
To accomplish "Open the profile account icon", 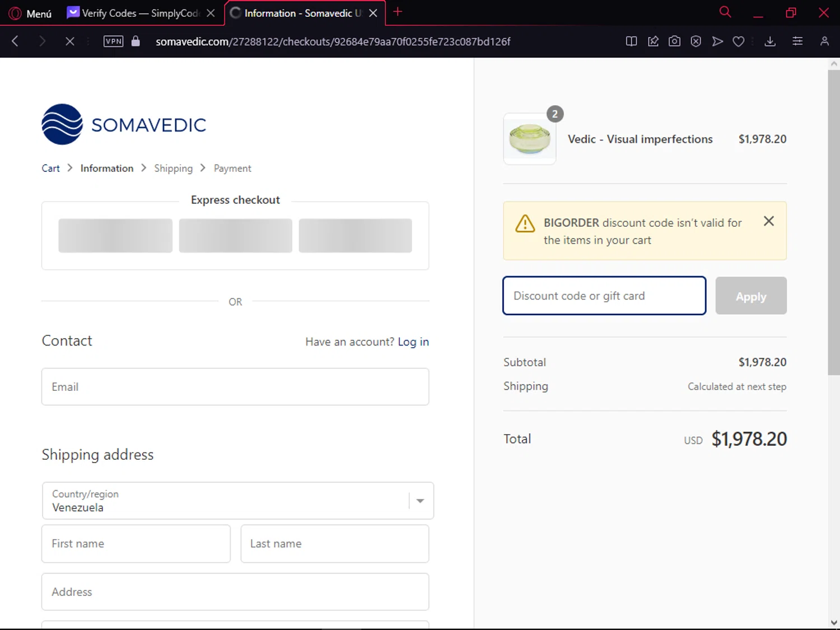I will coord(824,41).
